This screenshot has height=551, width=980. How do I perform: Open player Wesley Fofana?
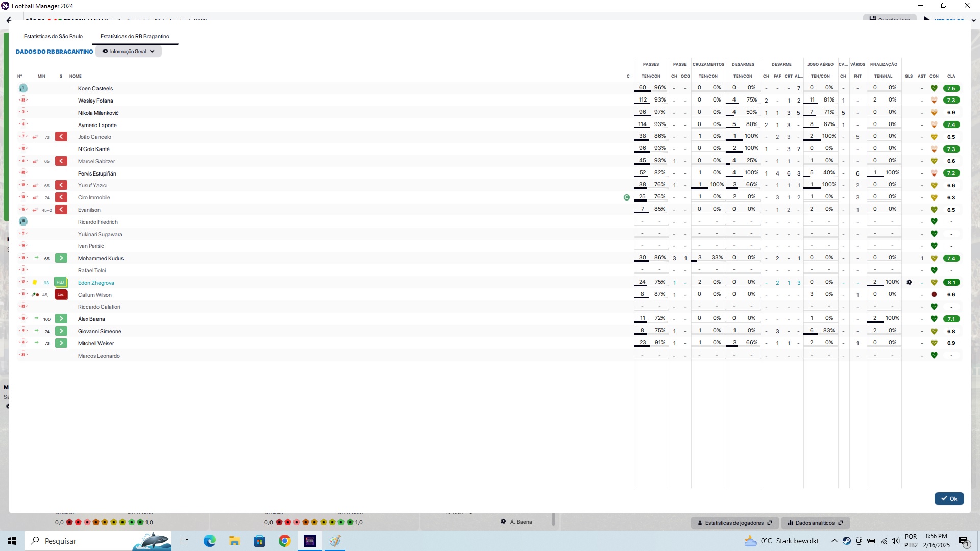[x=95, y=101]
